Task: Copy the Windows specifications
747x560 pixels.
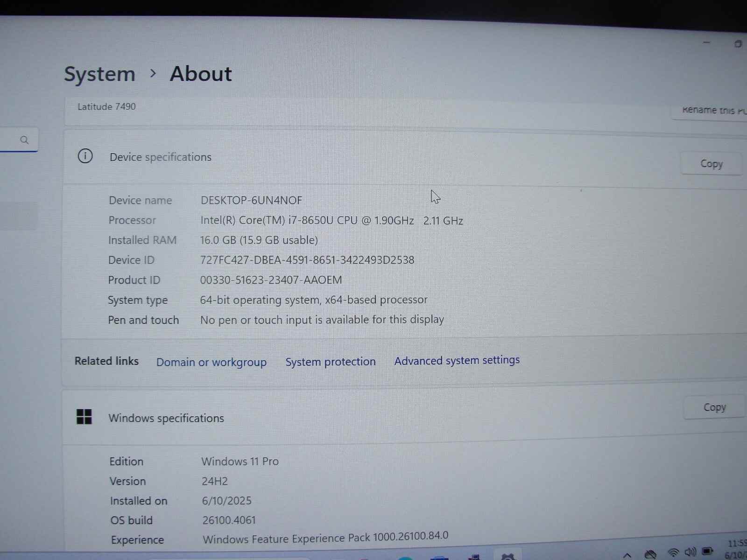Action: point(714,406)
